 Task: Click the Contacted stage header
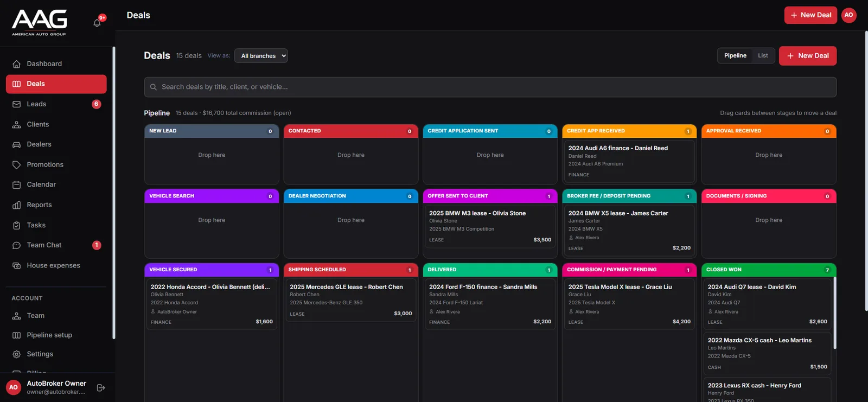[x=351, y=131]
